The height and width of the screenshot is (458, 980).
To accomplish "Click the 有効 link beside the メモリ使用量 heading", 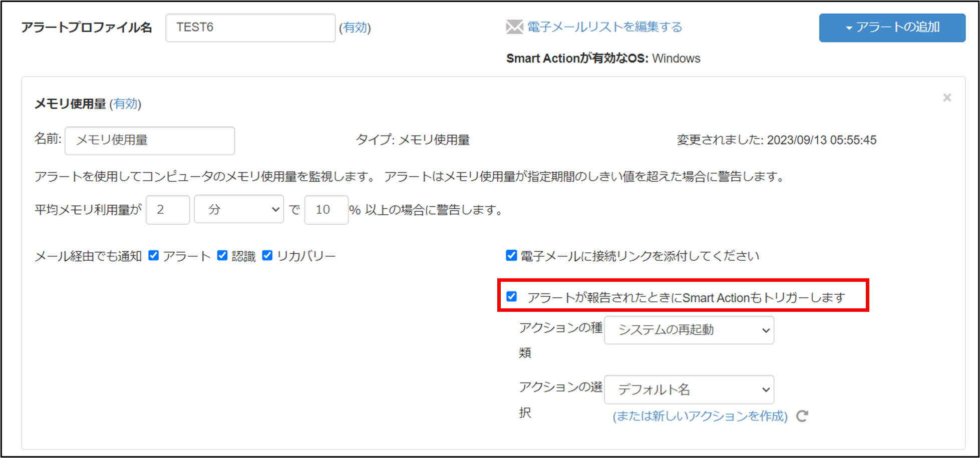I will [x=125, y=104].
